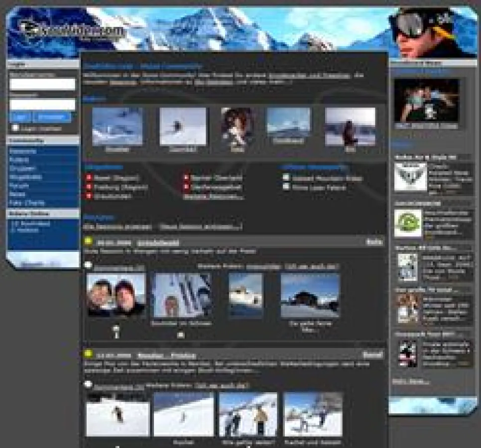481x448 pixels.
Task: Click the red icon beside Freiburg (Region)
Action: click(x=89, y=187)
